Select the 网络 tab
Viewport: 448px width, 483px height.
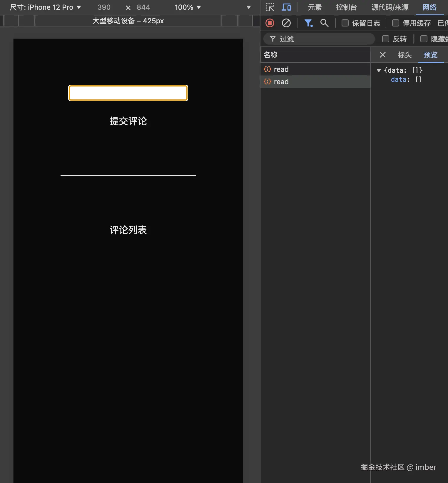click(429, 7)
